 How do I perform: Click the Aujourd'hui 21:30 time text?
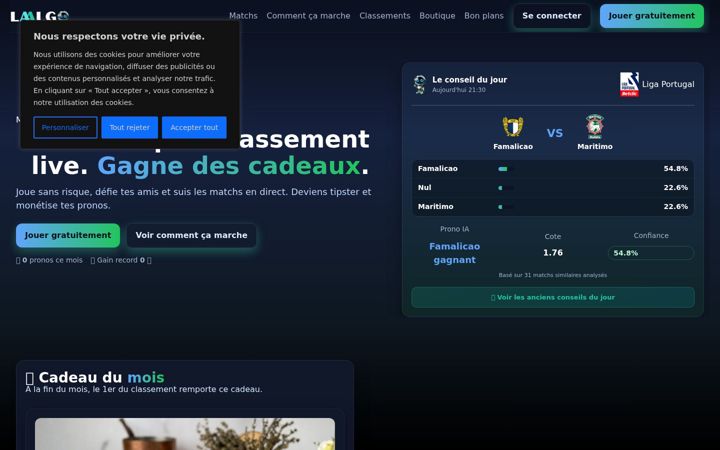[459, 90]
